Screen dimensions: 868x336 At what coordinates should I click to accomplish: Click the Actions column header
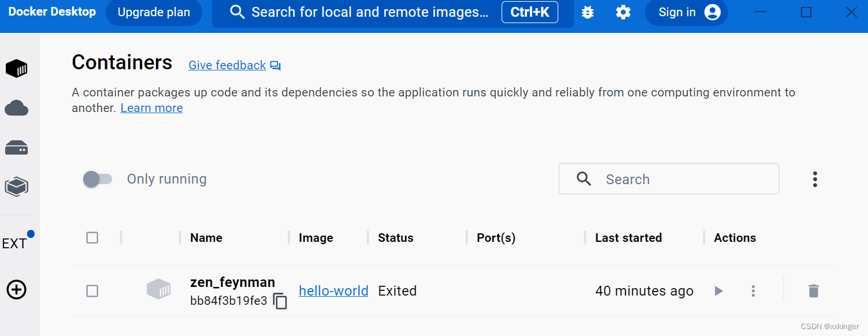pos(735,238)
